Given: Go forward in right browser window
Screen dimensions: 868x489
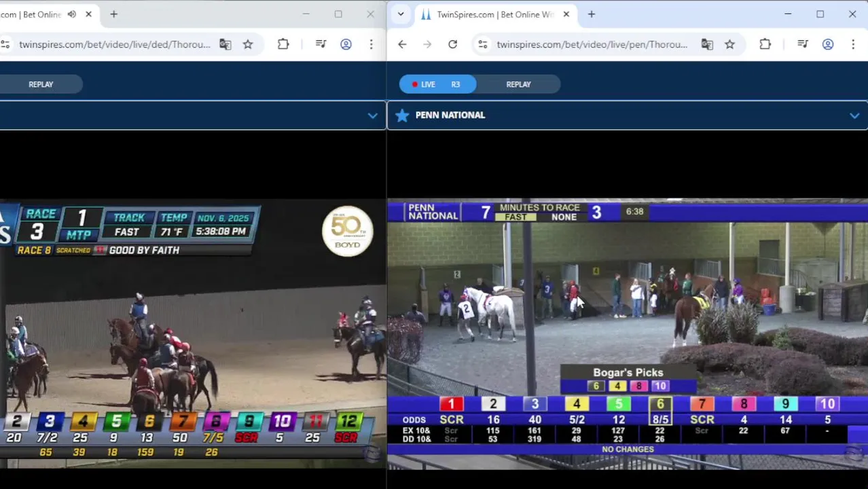Looking at the screenshot, I should [x=427, y=44].
